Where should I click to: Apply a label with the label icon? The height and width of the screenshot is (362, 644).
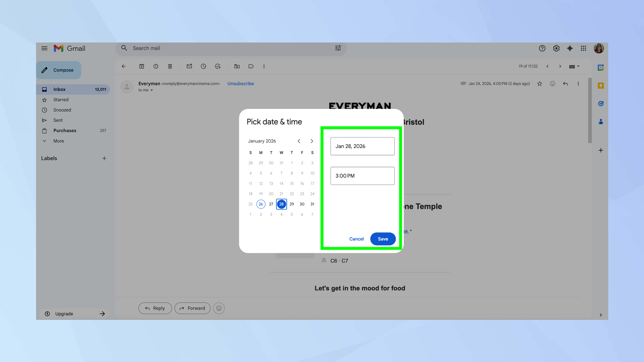[x=251, y=66]
